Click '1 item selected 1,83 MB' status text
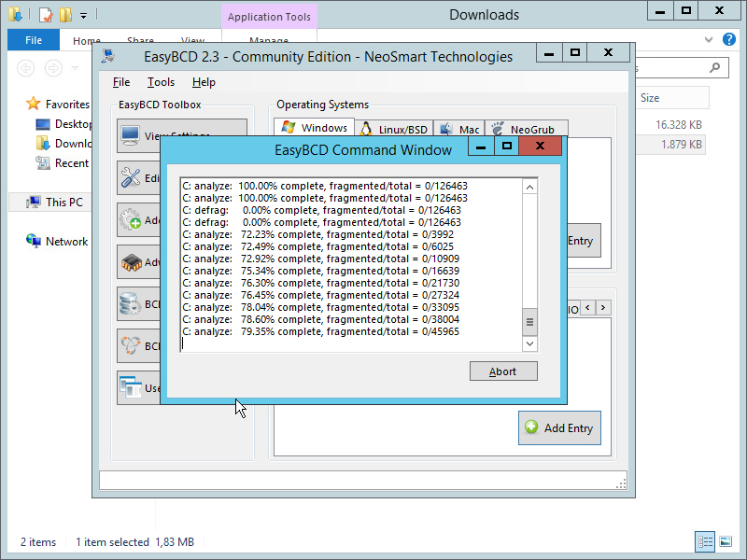Viewport: 747px width, 560px height. pyautogui.click(x=134, y=542)
